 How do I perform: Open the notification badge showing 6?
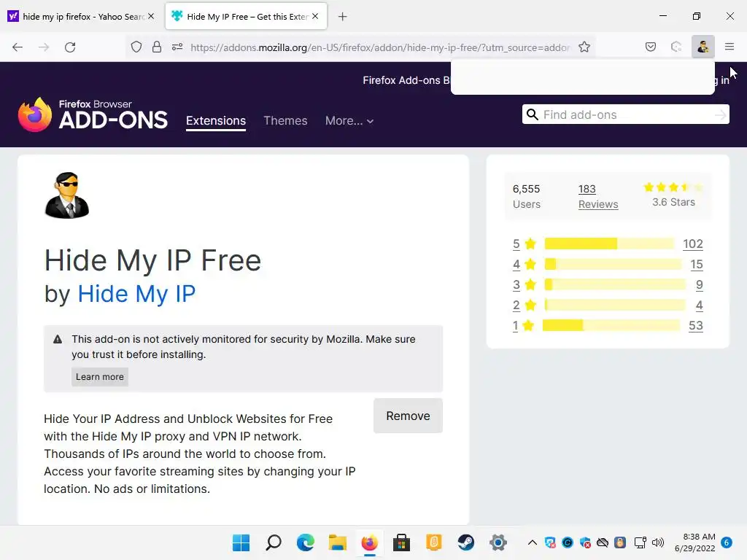[x=727, y=542]
